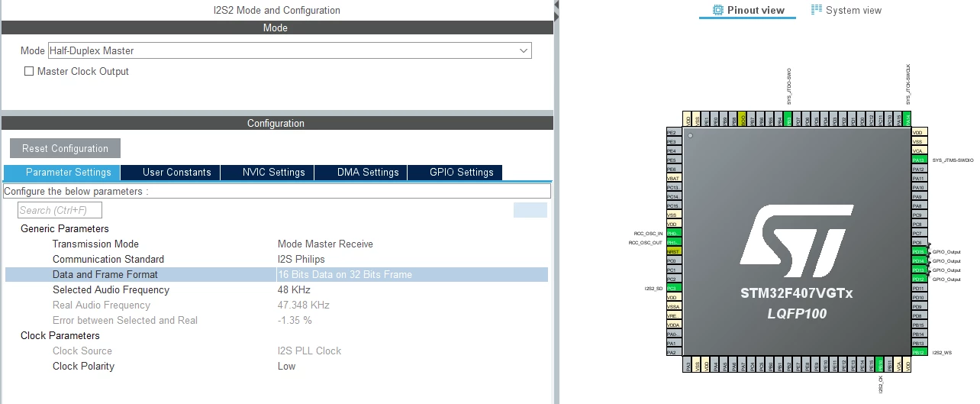The image size is (980, 404).
Task: Select the Selected Audio Frequency parameter
Action: 111,289
